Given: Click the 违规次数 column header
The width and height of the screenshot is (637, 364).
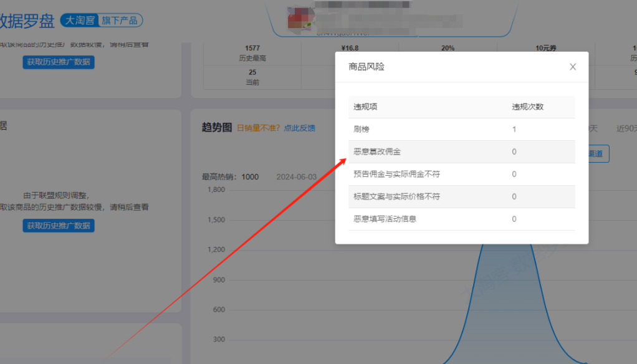Looking at the screenshot, I should tap(527, 107).
